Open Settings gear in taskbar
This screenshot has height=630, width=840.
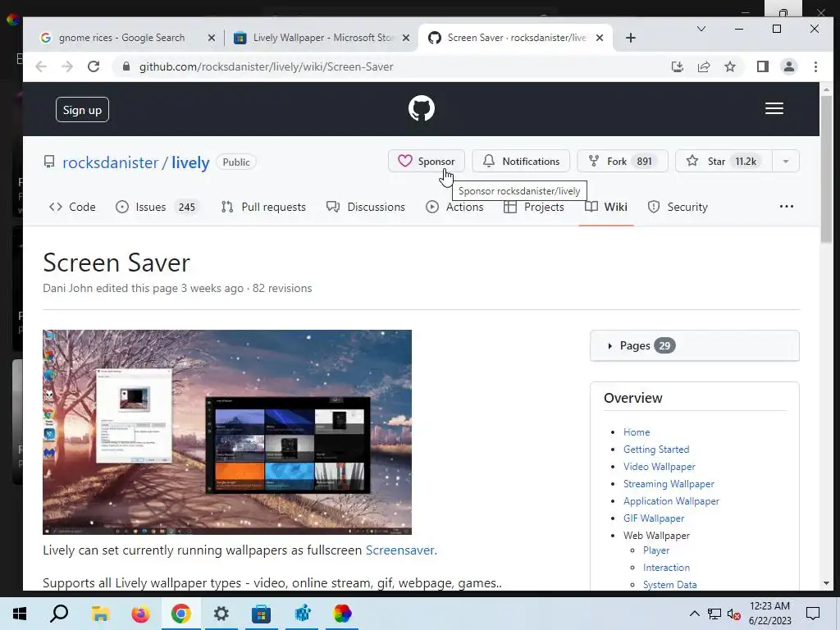click(221, 614)
